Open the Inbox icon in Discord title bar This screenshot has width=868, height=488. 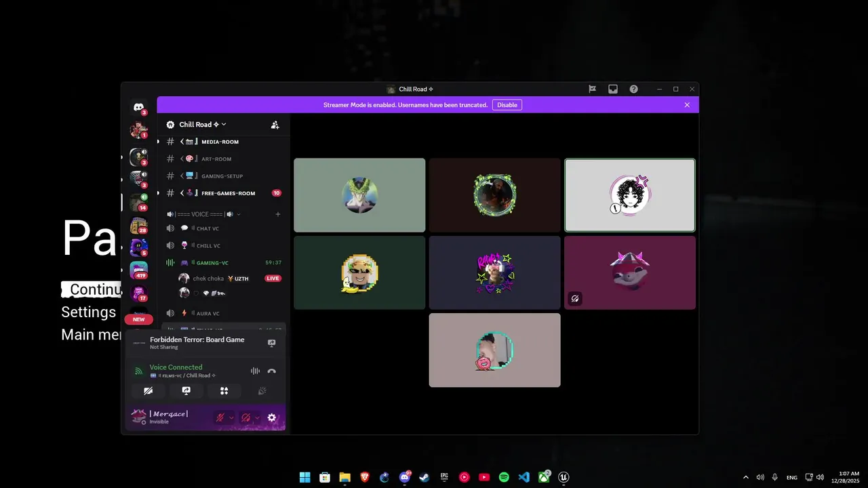pos(613,89)
